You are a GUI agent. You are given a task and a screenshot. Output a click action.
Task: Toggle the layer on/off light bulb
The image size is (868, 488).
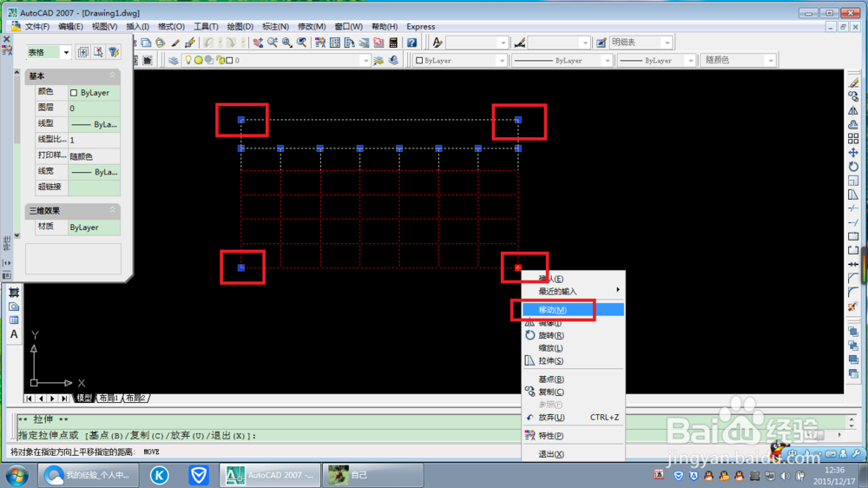[x=188, y=60]
